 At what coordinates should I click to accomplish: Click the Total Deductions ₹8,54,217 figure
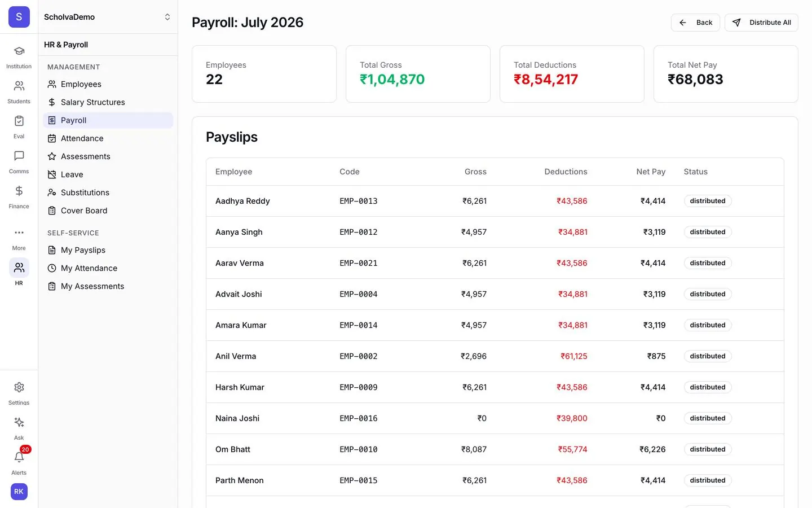(546, 80)
